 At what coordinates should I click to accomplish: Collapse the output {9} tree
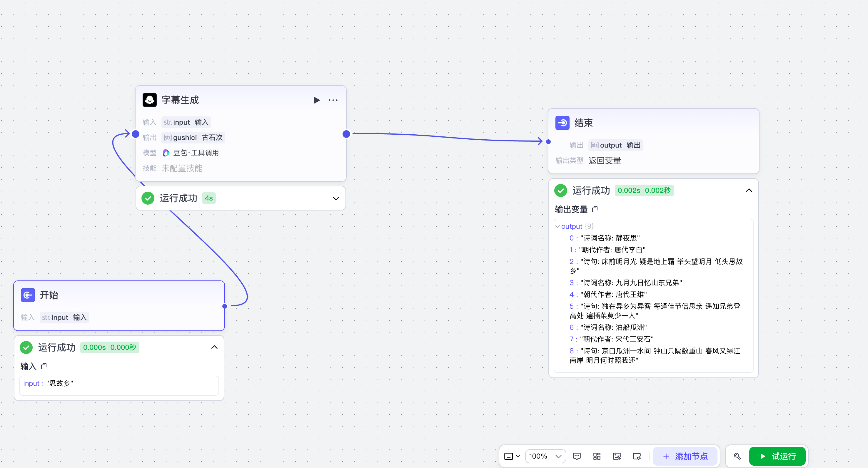(558, 226)
